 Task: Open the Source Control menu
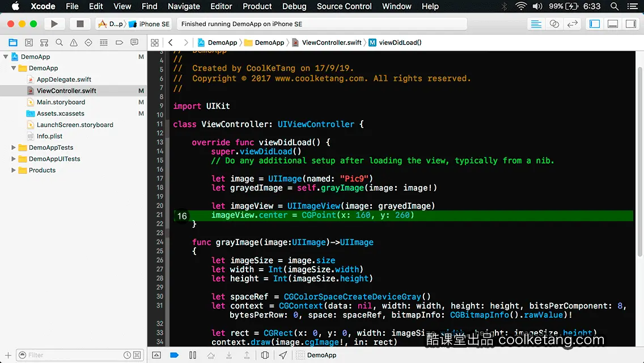344,6
